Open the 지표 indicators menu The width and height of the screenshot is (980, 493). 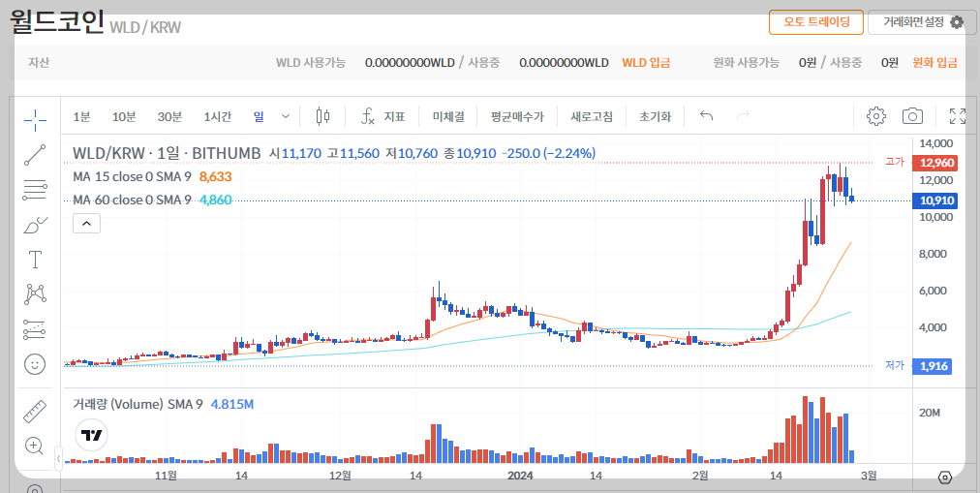tap(383, 116)
